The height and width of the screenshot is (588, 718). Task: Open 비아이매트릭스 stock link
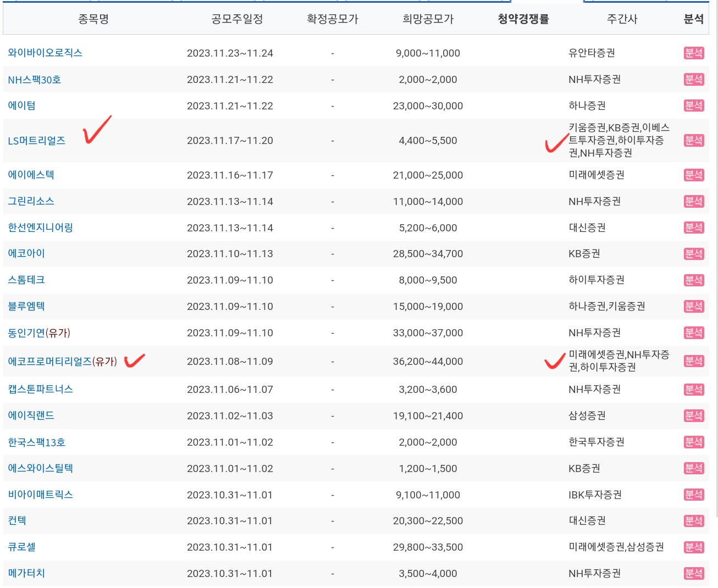40,495
